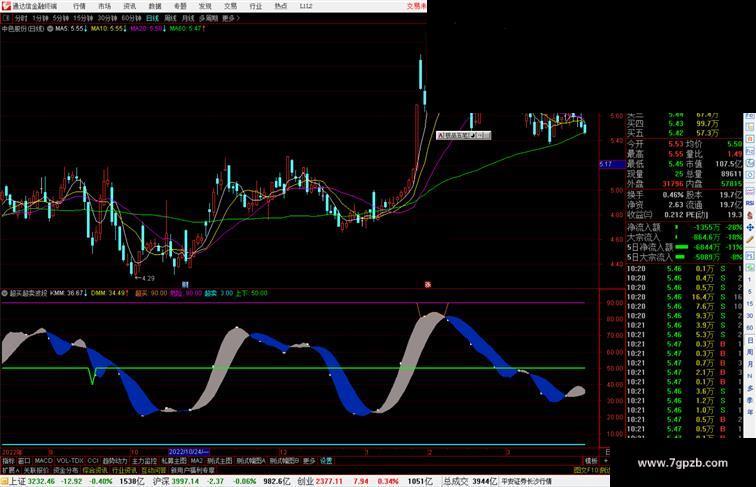Viewport: 756px width, 487px height.
Task: Open the 模板 template dropdown
Action: tap(591, 461)
